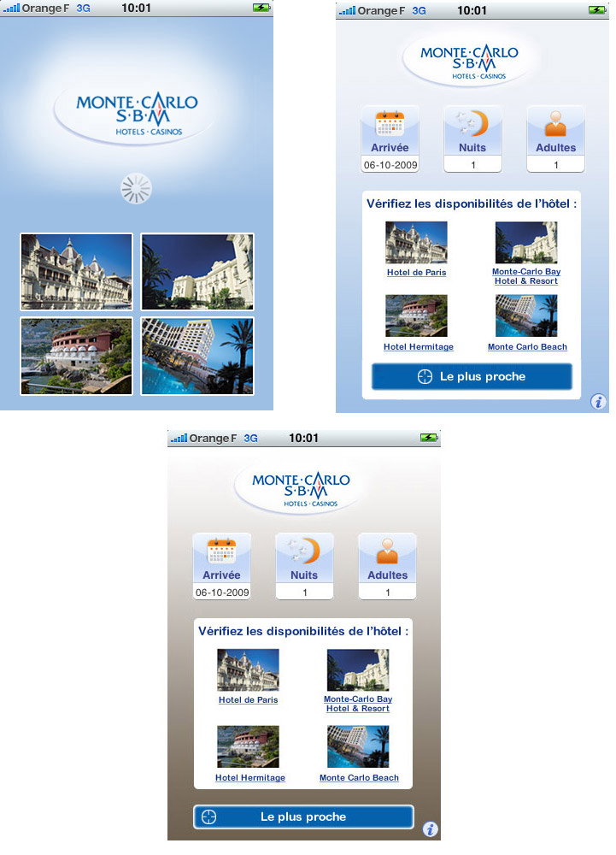Screen dimensions: 616x855
Task: Open the info icon on beige screen
Action: [430, 829]
